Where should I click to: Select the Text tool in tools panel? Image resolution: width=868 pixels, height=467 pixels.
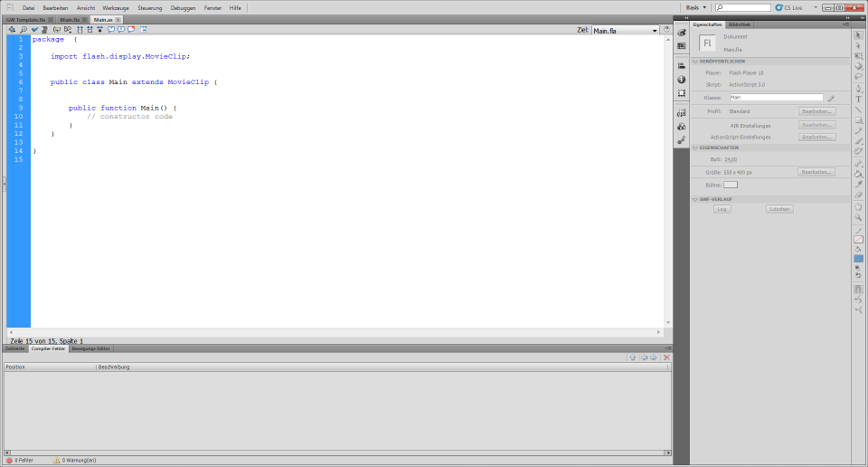858,100
